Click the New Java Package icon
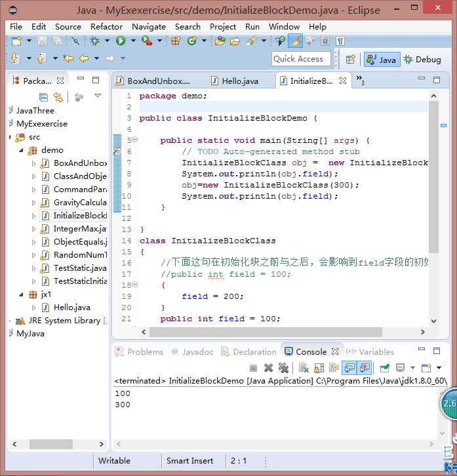 (176, 41)
